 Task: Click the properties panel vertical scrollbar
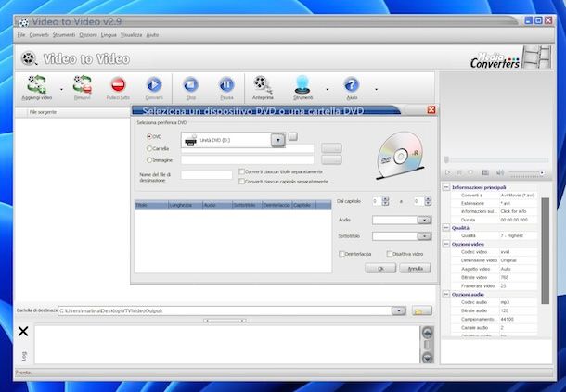(546, 250)
